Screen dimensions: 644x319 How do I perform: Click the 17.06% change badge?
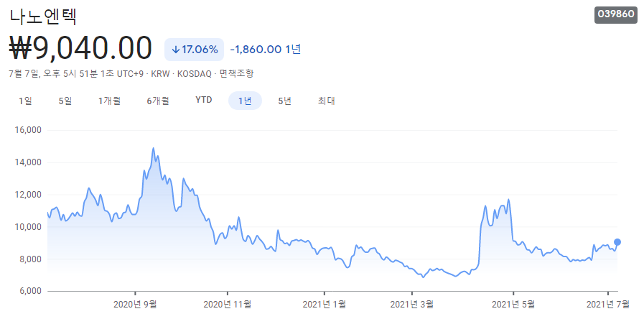coord(195,50)
